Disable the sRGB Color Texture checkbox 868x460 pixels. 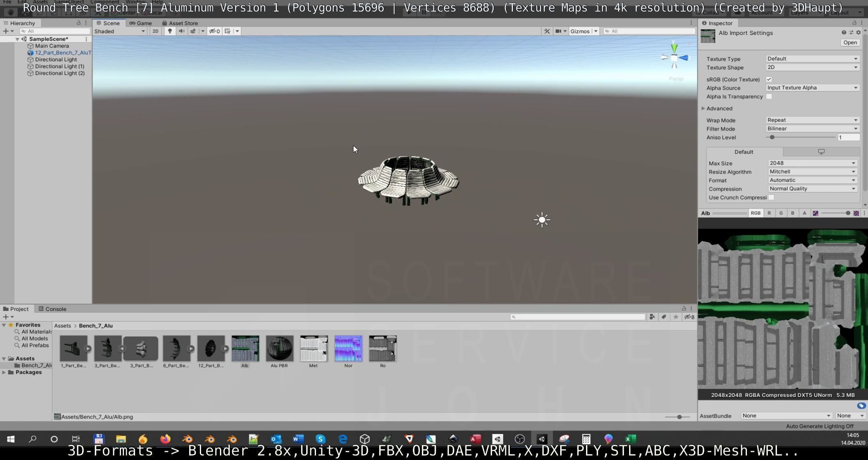769,79
